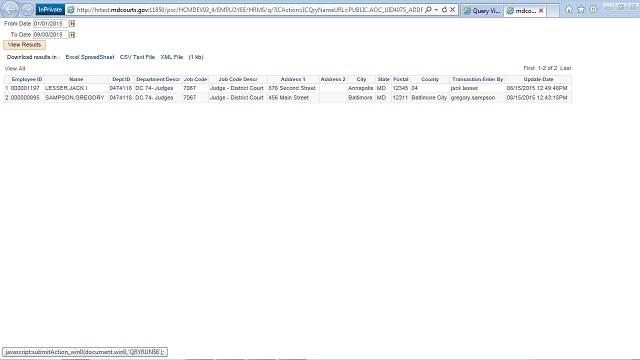The height and width of the screenshot is (360, 640).
Task: Open the address bar dropdown arrow
Action: [436, 9]
